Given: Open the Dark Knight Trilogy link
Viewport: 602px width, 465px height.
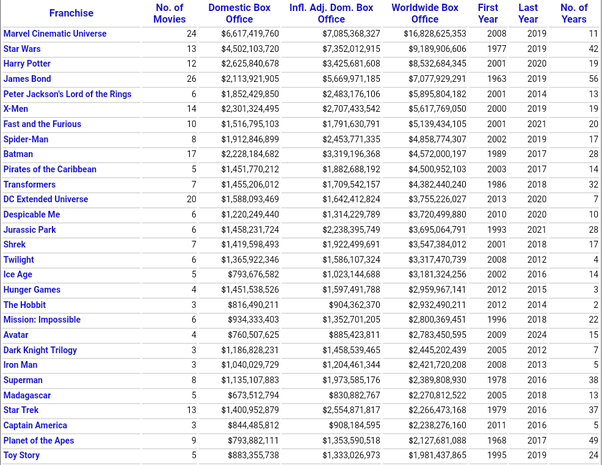Looking at the screenshot, I should [x=40, y=350].
